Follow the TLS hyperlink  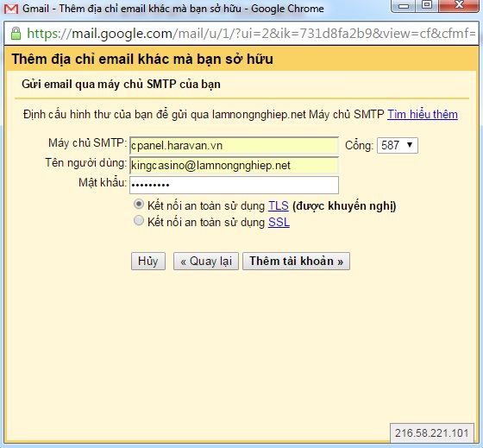click(x=278, y=205)
